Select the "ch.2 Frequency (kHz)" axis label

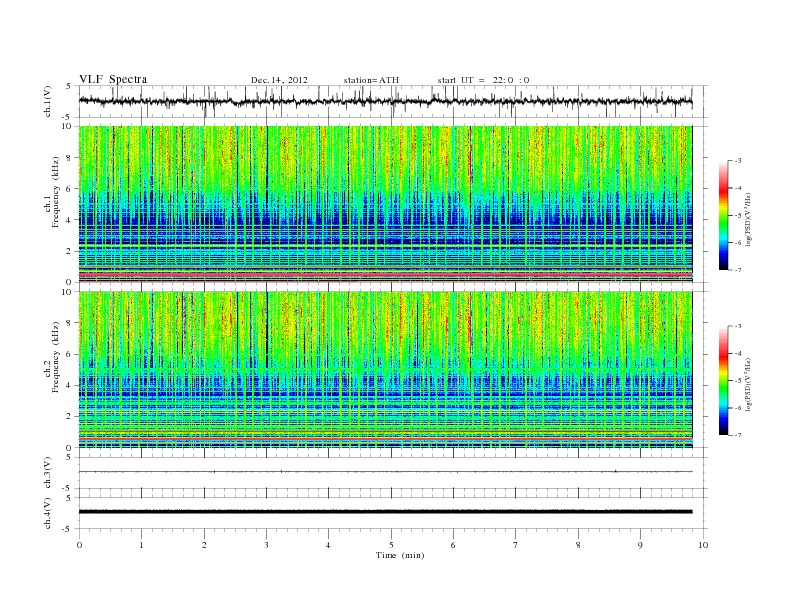[x=52, y=356]
